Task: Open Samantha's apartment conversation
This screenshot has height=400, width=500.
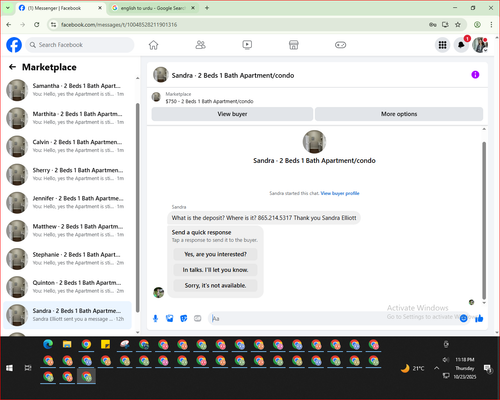Action: pyautogui.click(x=67, y=90)
